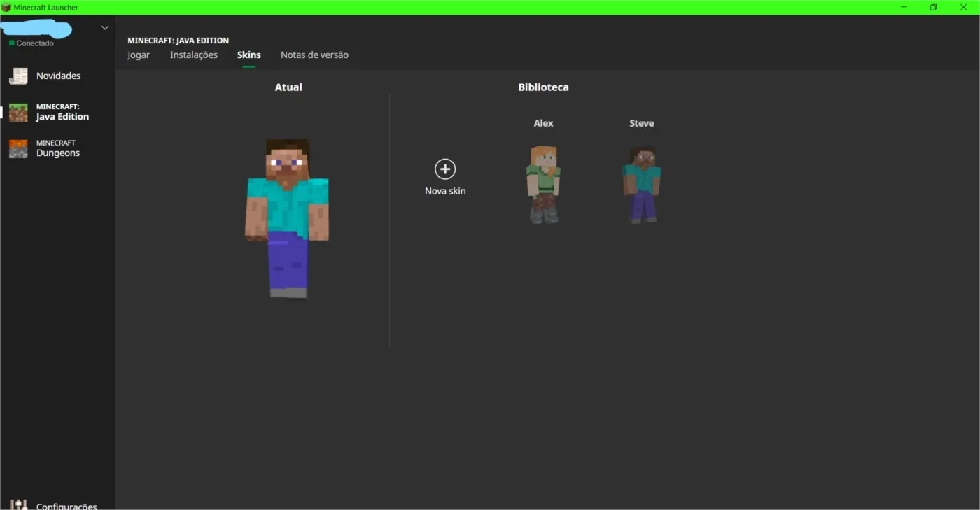Open the Configurações sliders icon
Screen dimensions: 980x510
click(x=19, y=504)
